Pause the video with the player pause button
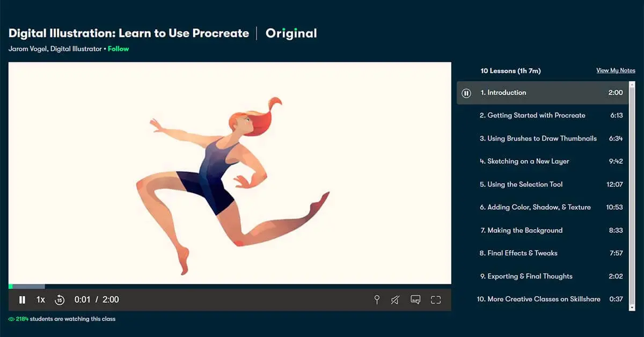Screen dimensions: 644x337 [x=22, y=300]
